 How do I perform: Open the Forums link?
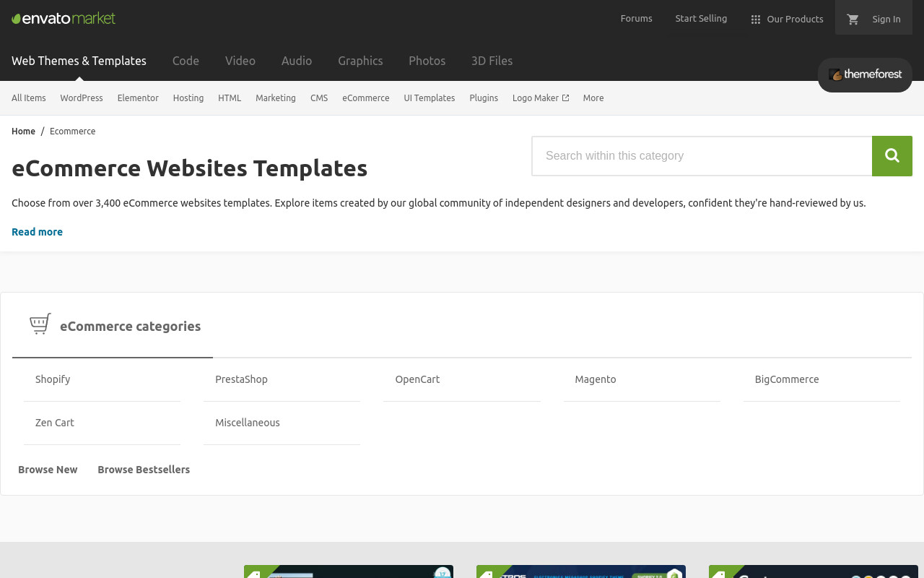[636, 19]
